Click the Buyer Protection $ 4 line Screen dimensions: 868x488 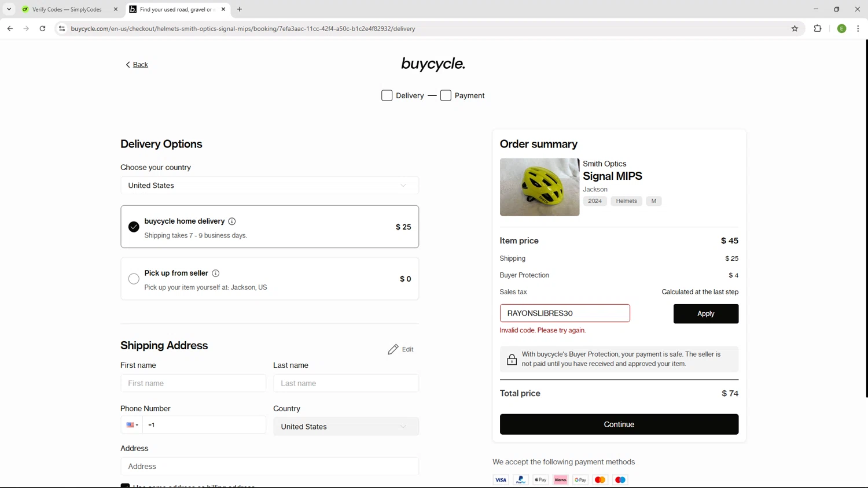(x=619, y=275)
